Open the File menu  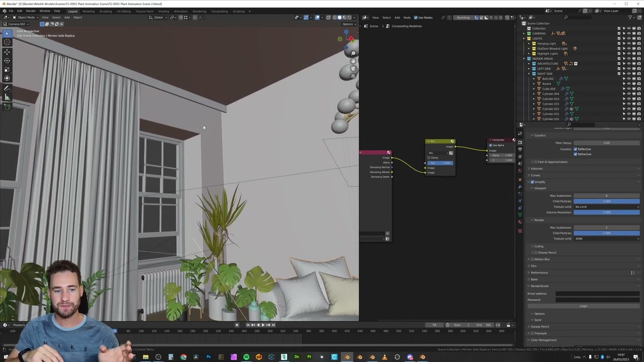click(11, 11)
